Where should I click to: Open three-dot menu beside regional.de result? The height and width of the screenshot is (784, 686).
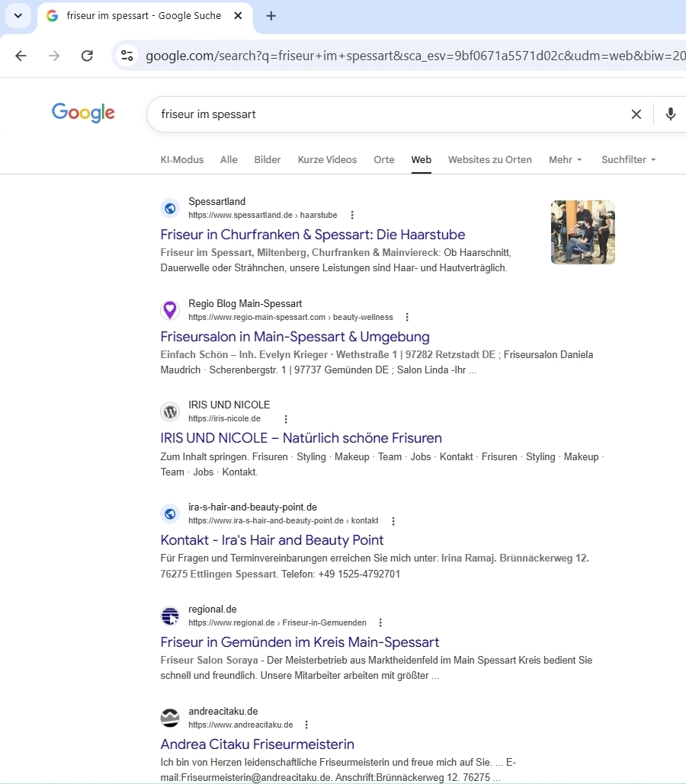click(x=380, y=623)
